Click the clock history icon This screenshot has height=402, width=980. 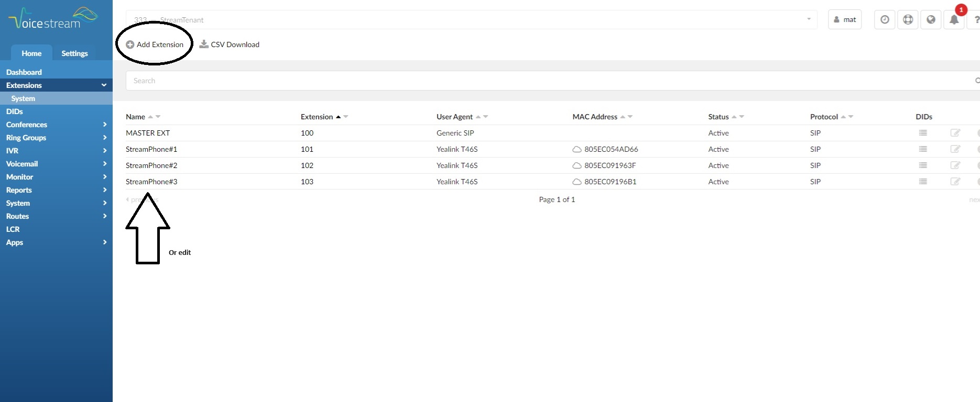coord(885,20)
